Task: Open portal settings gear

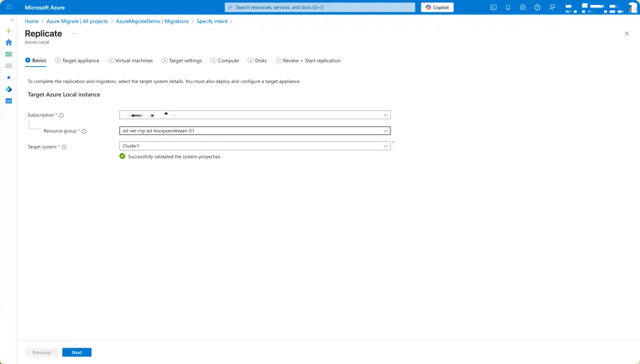Action: coord(522,7)
